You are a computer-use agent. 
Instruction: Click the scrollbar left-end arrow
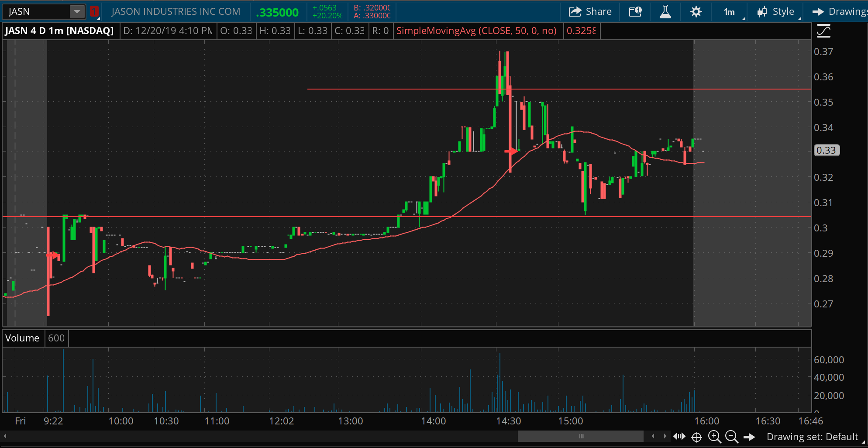coord(5,436)
